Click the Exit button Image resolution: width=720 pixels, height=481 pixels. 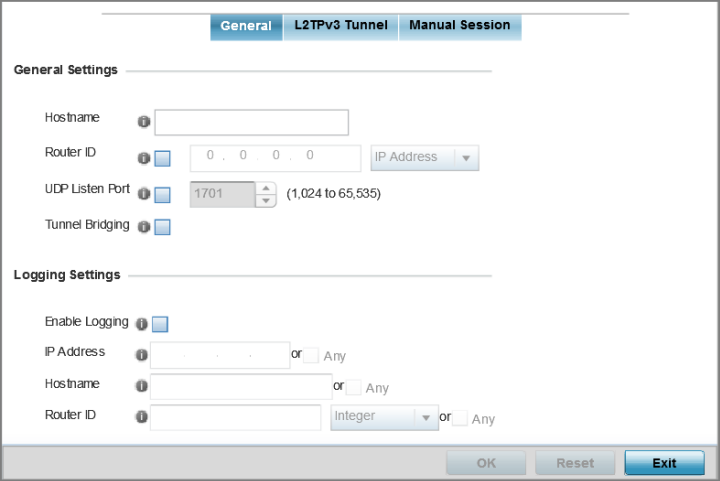tap(664, 463)
